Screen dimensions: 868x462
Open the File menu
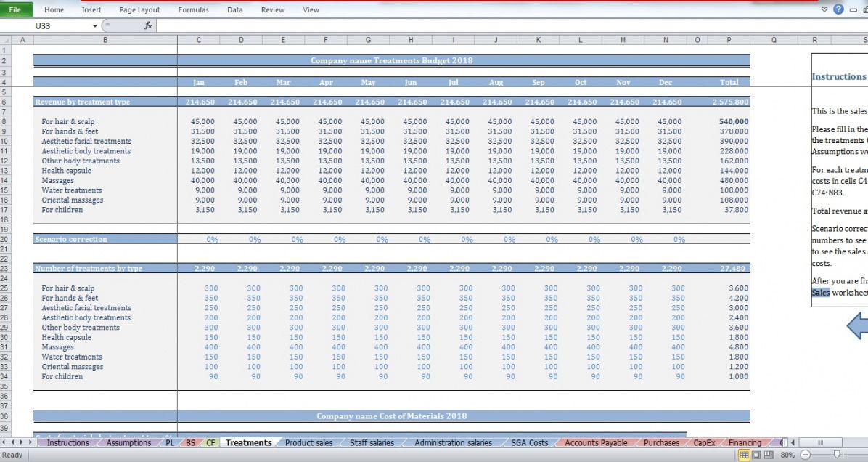point(15,9)
